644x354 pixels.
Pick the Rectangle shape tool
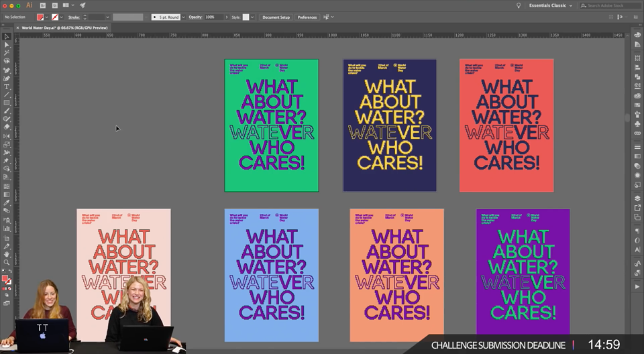[x=7, y=103]
